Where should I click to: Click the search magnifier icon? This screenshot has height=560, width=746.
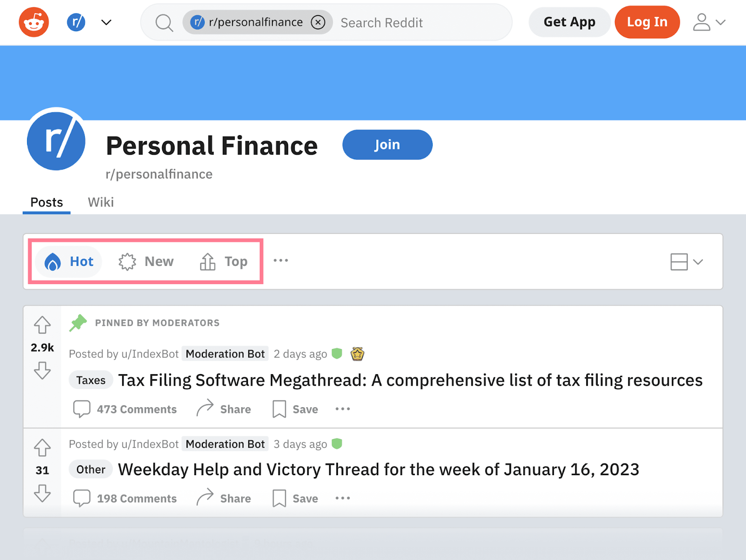[164, 22]
